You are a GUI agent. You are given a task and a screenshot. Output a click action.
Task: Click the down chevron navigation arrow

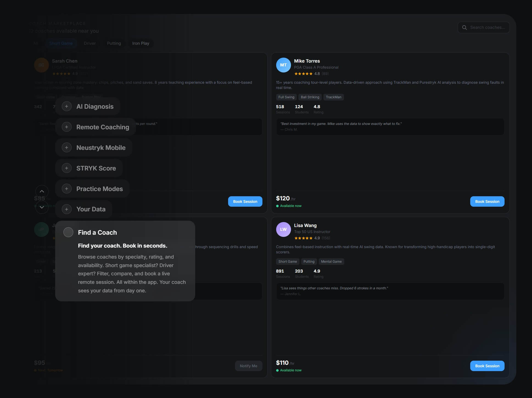42,207
